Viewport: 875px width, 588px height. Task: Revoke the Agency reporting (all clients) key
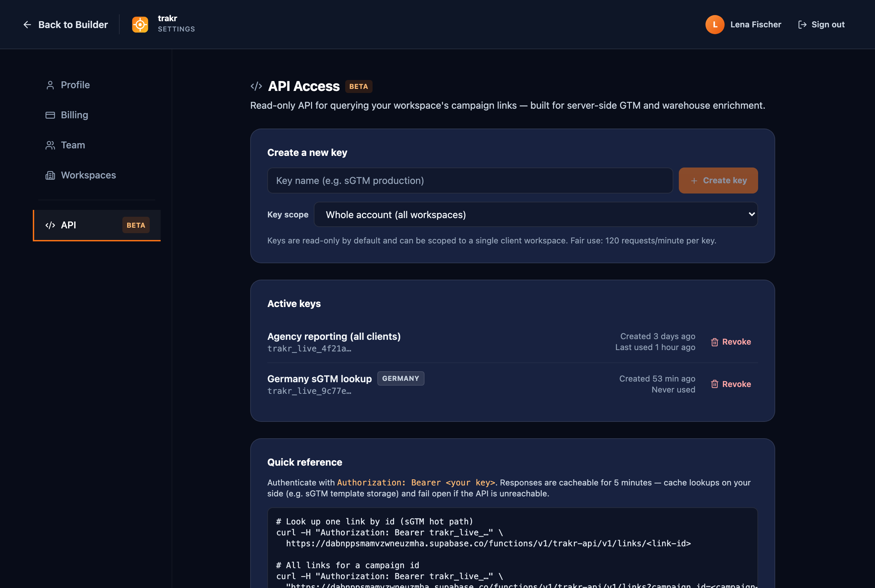[x=731, y=342]
